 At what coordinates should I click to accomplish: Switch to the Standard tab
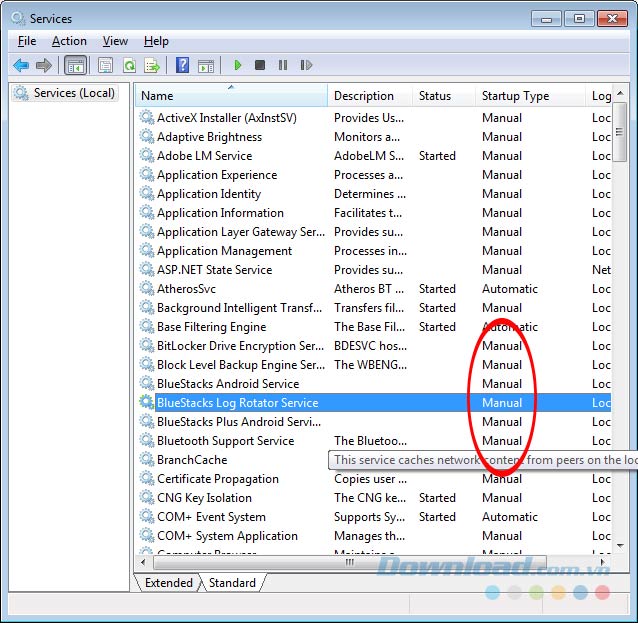(232, 583)
